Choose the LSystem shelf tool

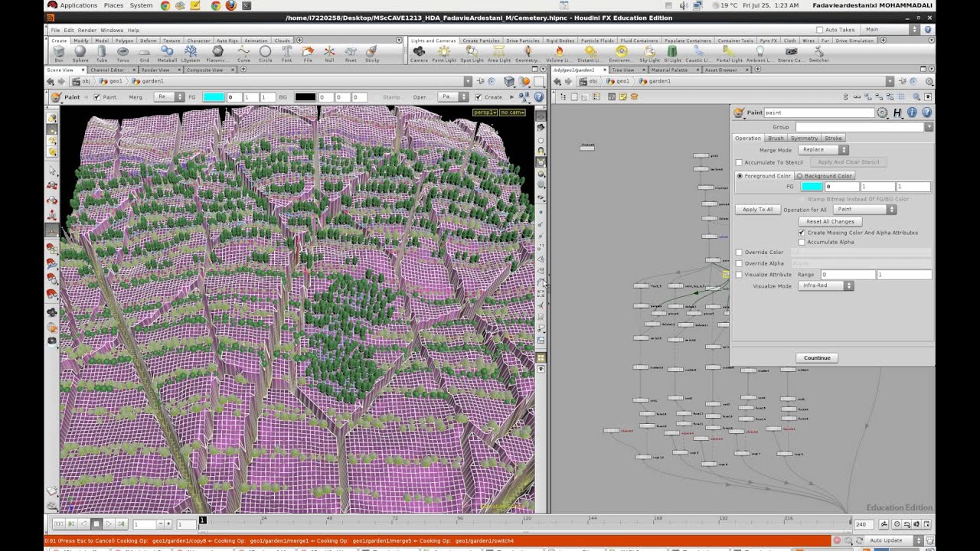point(191,54)
